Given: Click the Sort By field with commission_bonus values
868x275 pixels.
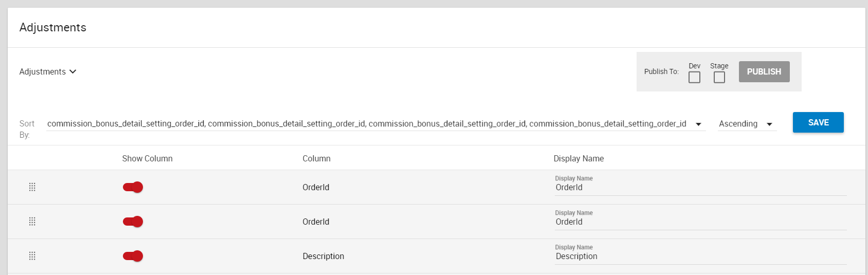Looking at the screenshot, I should pyautogui.click(x=375, y=124).
